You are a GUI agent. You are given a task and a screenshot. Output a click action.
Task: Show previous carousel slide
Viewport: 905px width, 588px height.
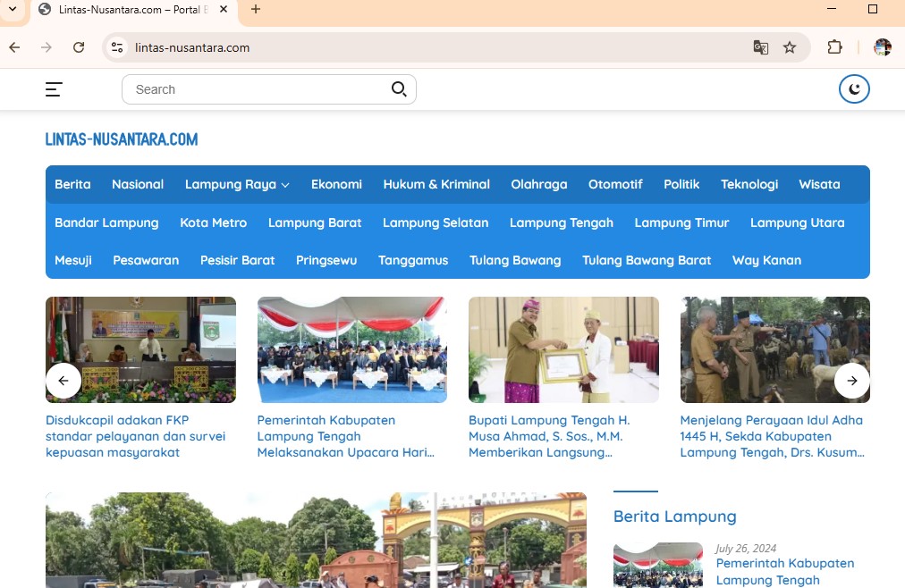click(63, 381)
